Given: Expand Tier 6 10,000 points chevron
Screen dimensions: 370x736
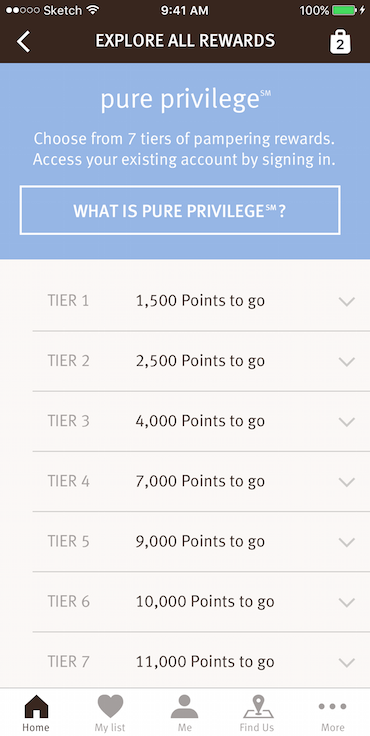Looking at the screenshot, I should pos(347,602).
